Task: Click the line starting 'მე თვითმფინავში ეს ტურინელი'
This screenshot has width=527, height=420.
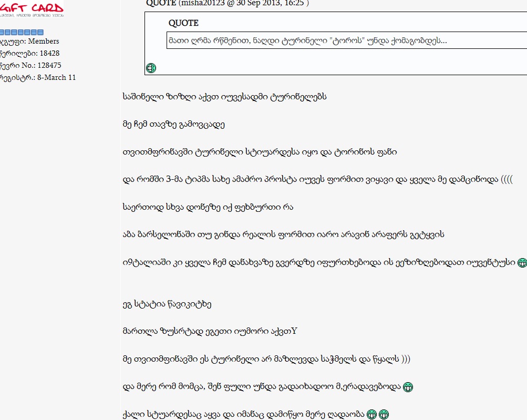Action: tap(266, 359)
